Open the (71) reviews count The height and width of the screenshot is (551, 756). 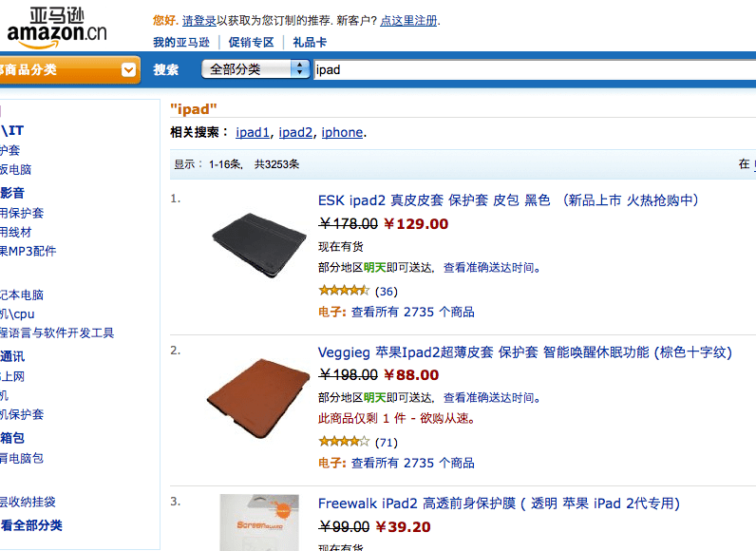(x=387, y=443)
